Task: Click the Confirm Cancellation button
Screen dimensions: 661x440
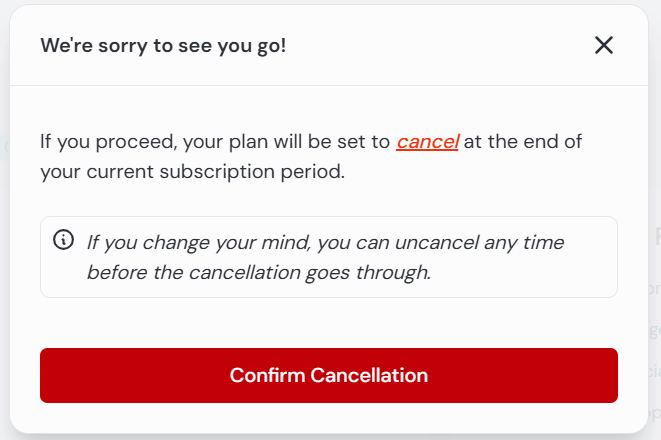Action: click(x=329, y=375)
